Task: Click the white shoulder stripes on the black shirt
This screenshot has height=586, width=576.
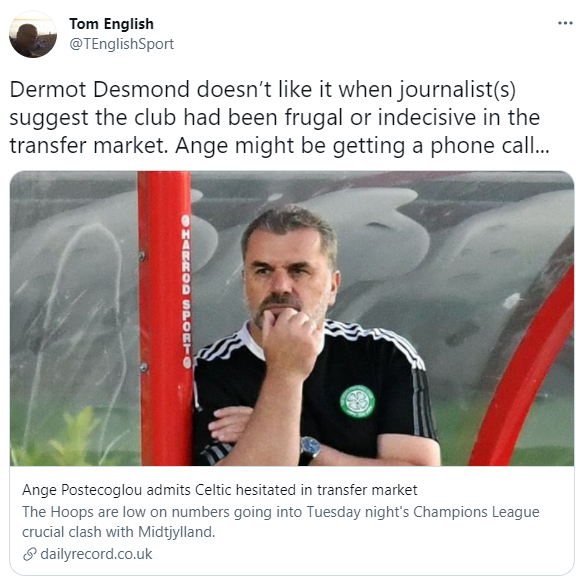Action: point(389,344)
